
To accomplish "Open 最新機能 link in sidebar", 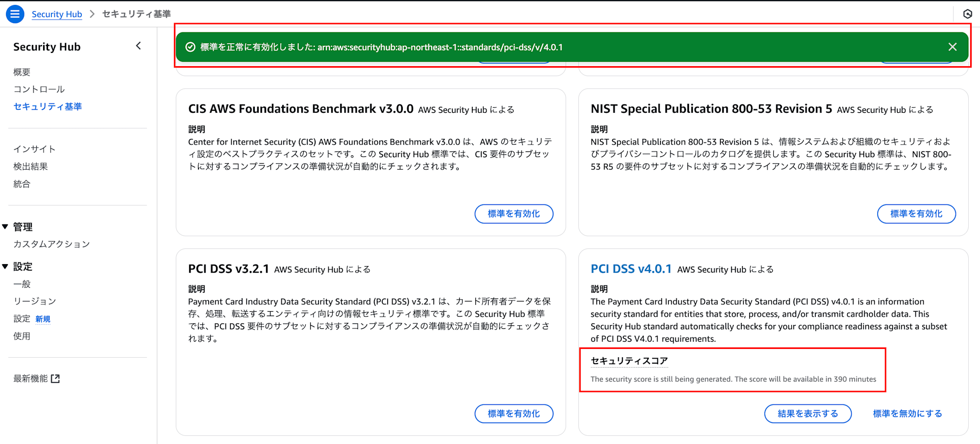I will pos(30,378).
